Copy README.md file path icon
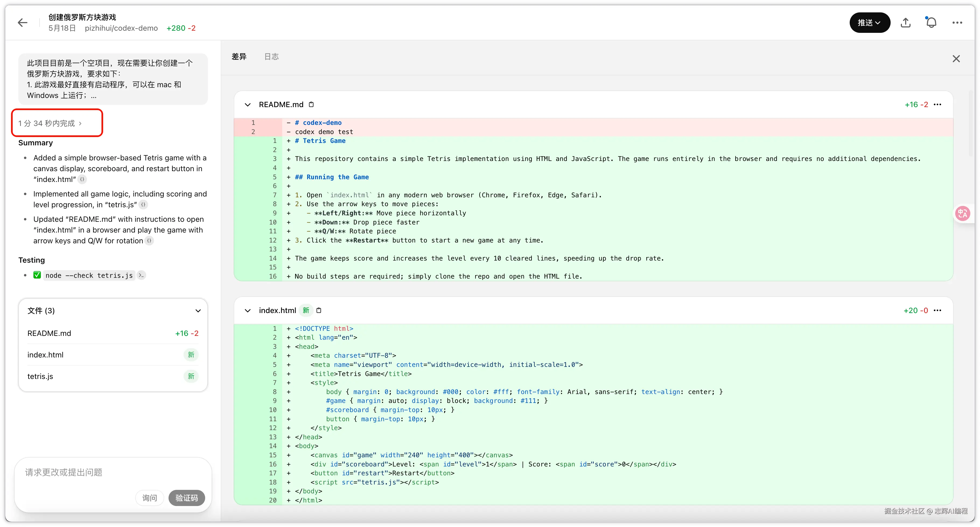Viewport: 980px width, 527px height. click(311, 104)
